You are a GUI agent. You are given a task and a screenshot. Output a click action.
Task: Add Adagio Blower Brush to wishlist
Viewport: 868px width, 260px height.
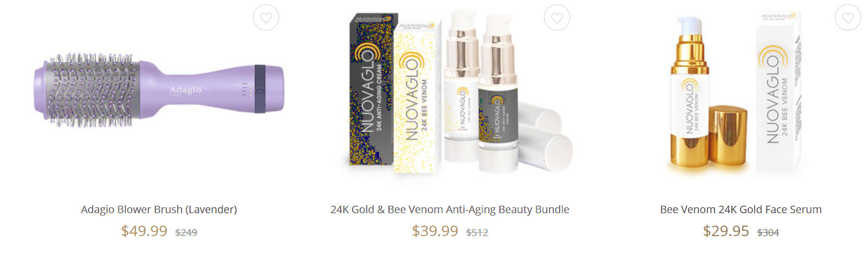[x=266, y=18]
